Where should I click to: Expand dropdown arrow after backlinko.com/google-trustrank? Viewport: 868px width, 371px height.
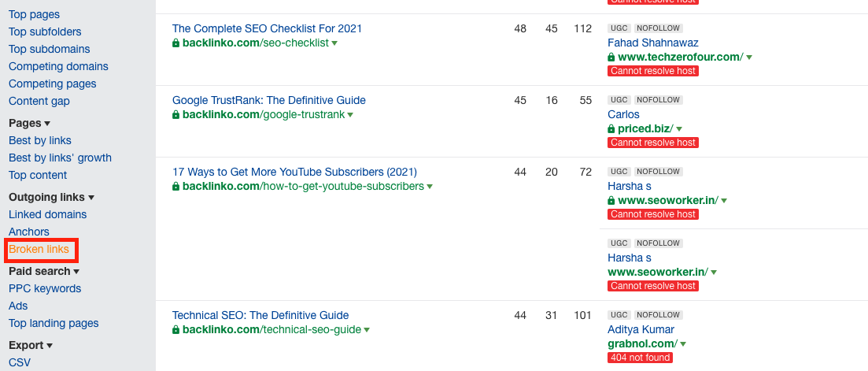(350, 115)
